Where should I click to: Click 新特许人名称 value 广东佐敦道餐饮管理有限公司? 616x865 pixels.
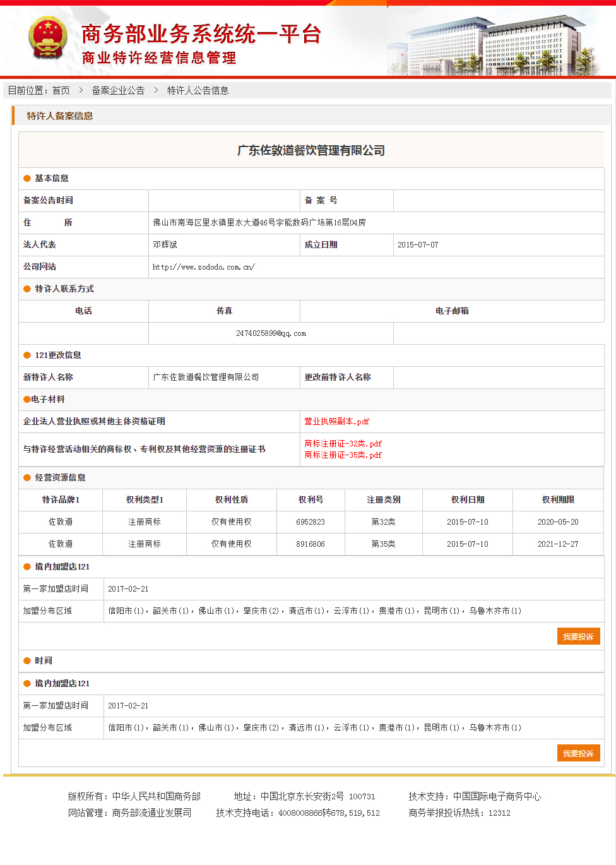tap(206, 377)
